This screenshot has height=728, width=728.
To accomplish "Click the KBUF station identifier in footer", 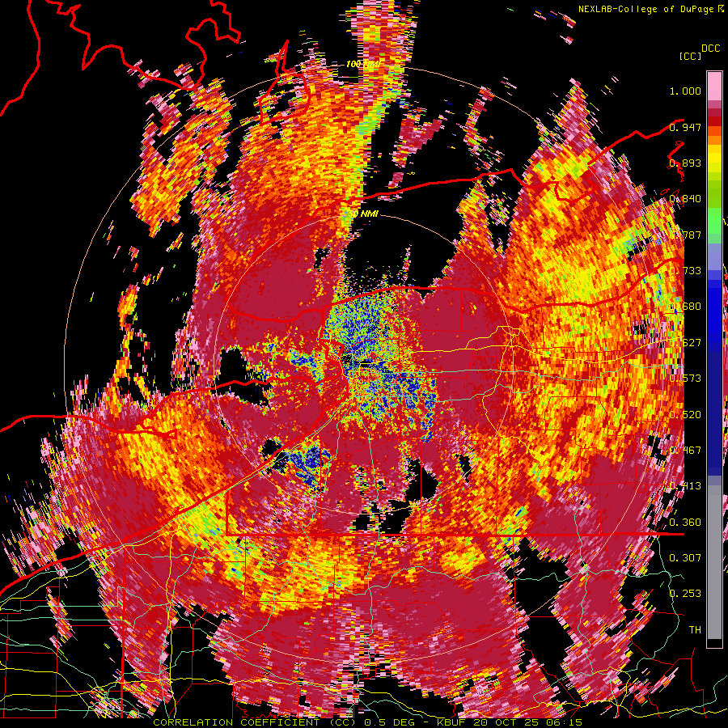I will [x=453, y=722].
